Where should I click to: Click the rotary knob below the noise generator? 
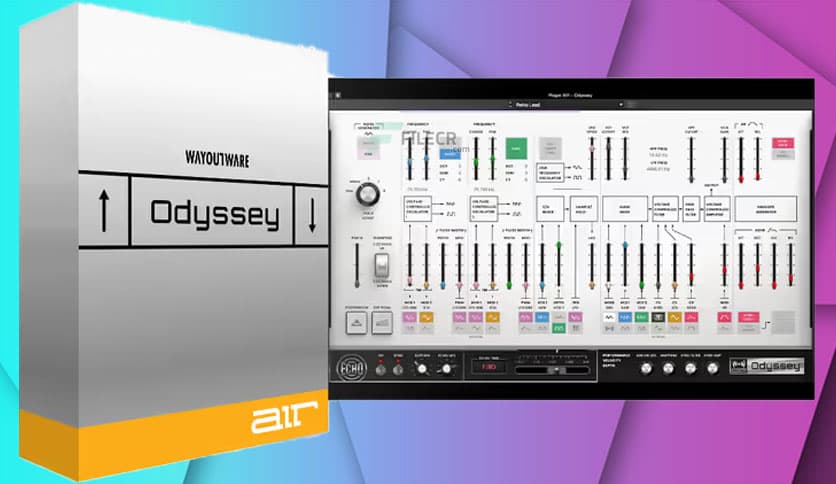coord(368,194)
